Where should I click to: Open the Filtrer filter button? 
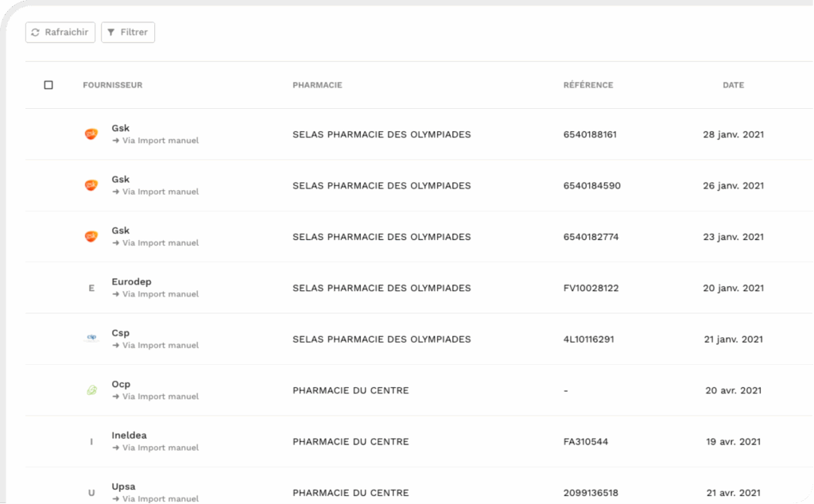[x=128, y=33]
